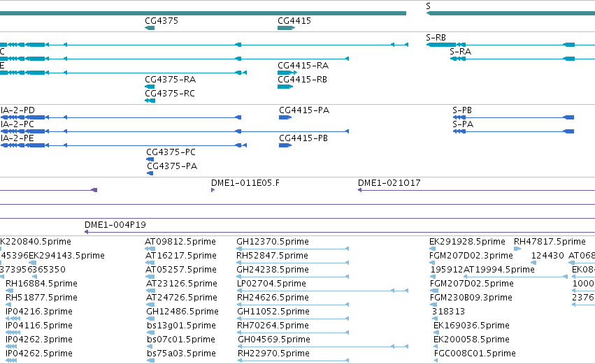The height and width of the screenshot is (364, 595).
Task: Select feature 124430
Action: tap(547, 256)
